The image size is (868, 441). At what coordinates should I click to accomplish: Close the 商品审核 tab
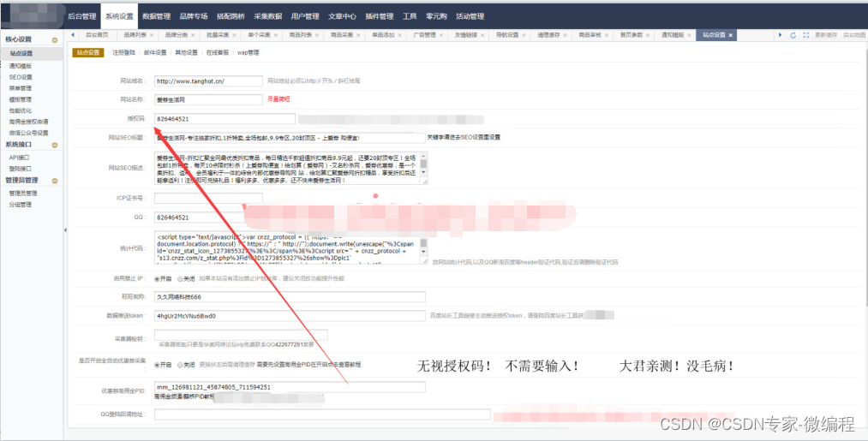pyautogui.click(x=607, y=35)
